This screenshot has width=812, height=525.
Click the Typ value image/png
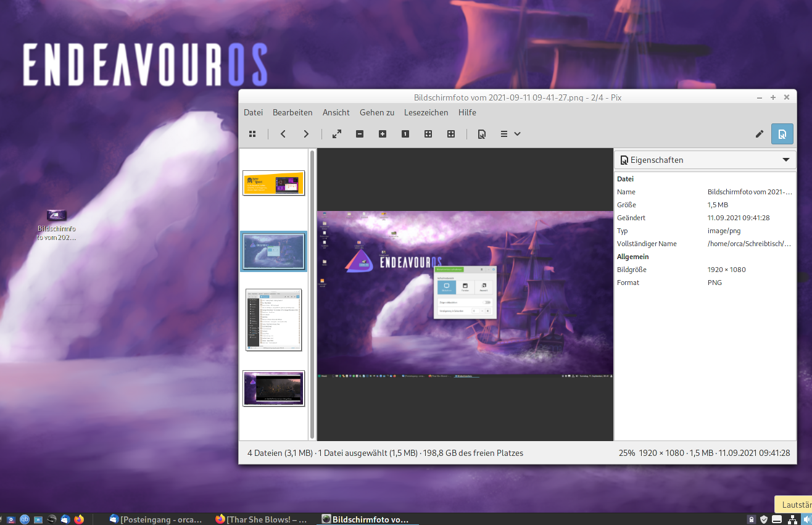point(724,231)
